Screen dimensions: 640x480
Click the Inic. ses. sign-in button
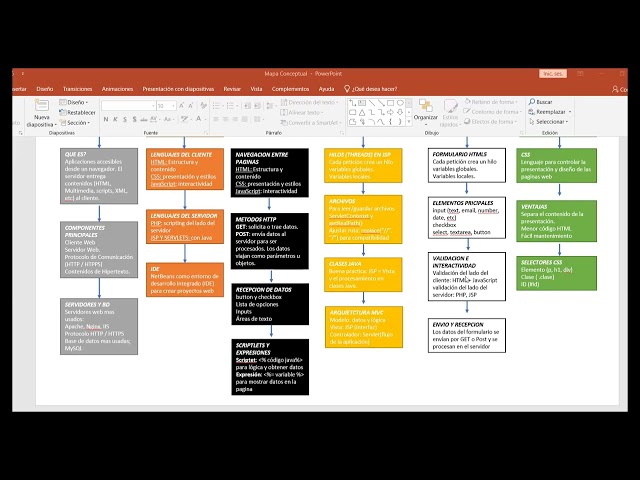553,74
